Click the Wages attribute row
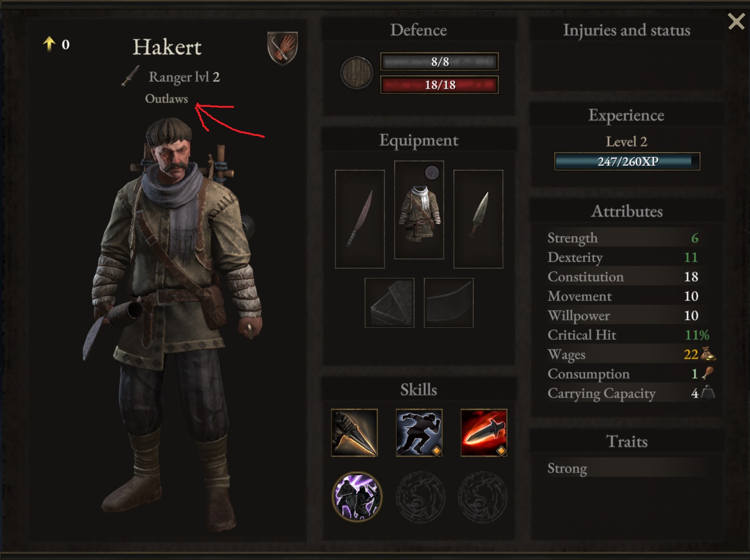 tap(630, 354)
